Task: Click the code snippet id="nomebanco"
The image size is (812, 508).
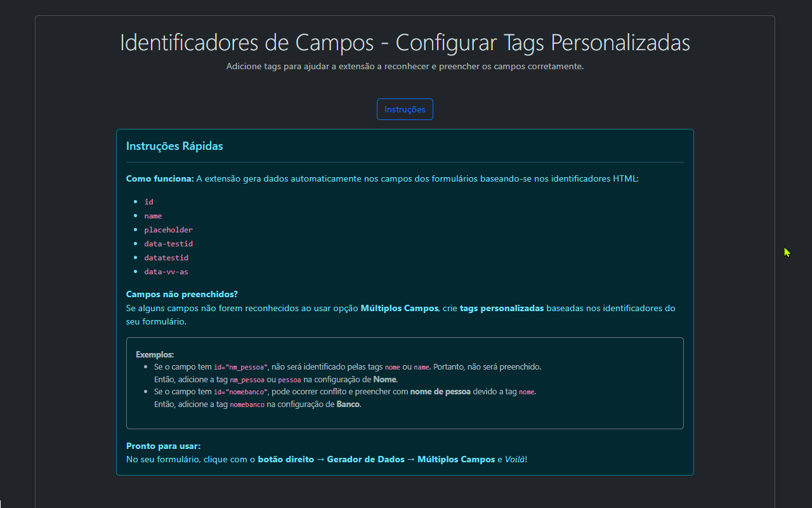Action: coord(241,392)
